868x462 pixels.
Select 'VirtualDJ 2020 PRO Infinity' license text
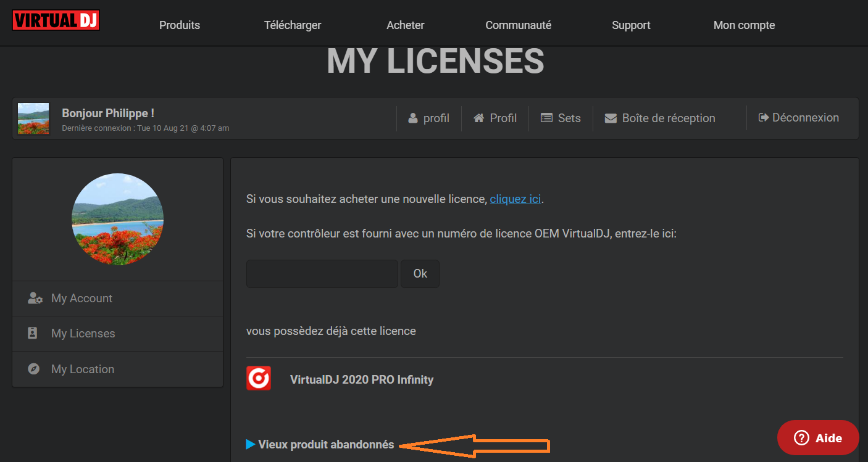362,379
